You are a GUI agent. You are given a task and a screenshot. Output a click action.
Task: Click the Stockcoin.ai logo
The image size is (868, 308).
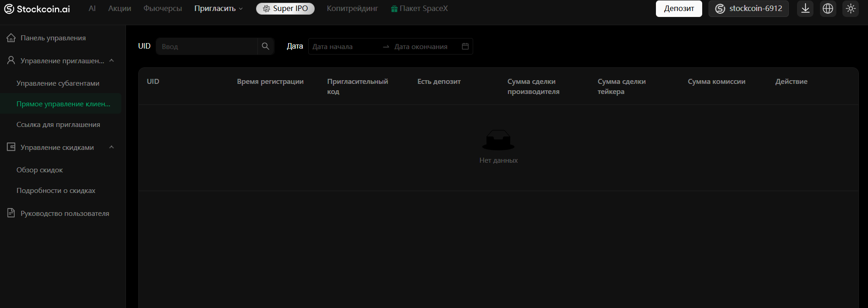37,9
